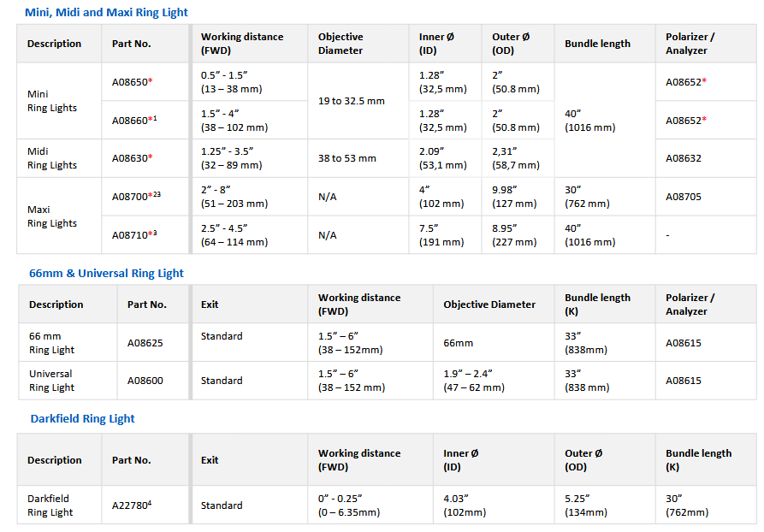Select the 66mm & Universal Ring Light heading
The image size is (764, 532).
(106, 274)
